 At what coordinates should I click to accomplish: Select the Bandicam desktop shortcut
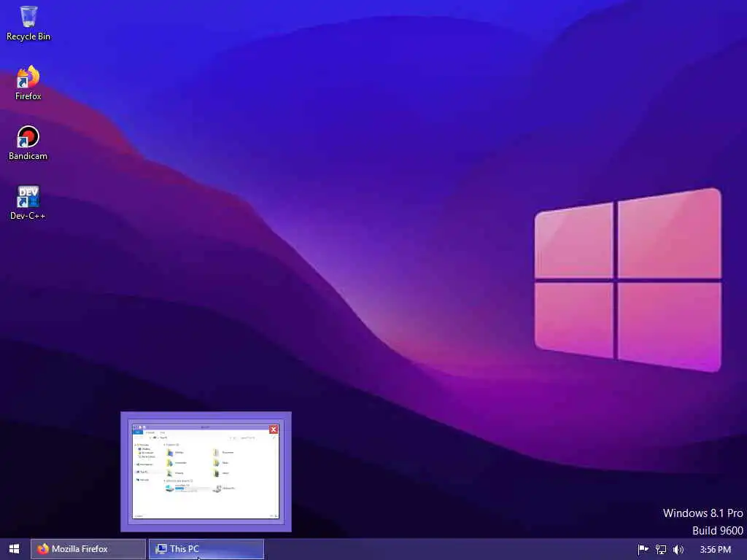coord(28,143)
